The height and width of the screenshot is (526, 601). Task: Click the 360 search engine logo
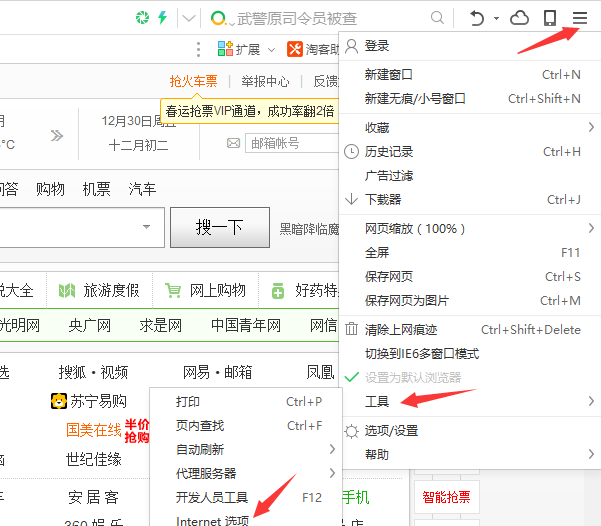[218, 18]
